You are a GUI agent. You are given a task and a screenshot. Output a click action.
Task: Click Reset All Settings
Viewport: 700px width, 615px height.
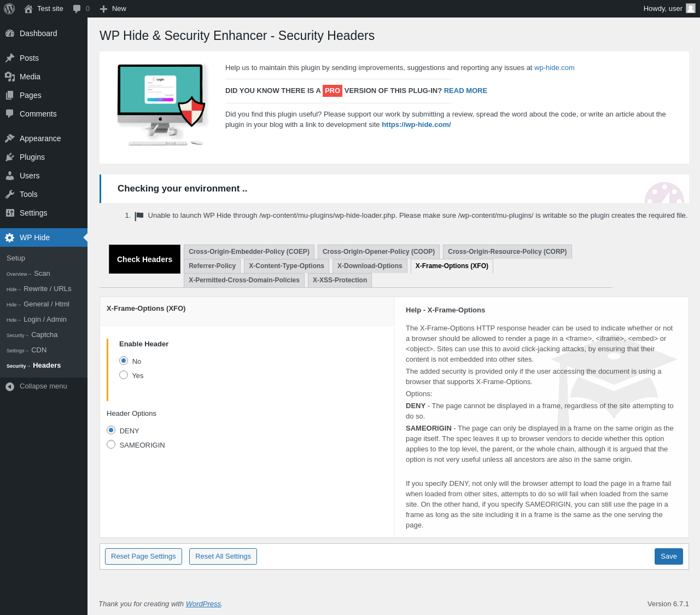(x=223, y=556)
